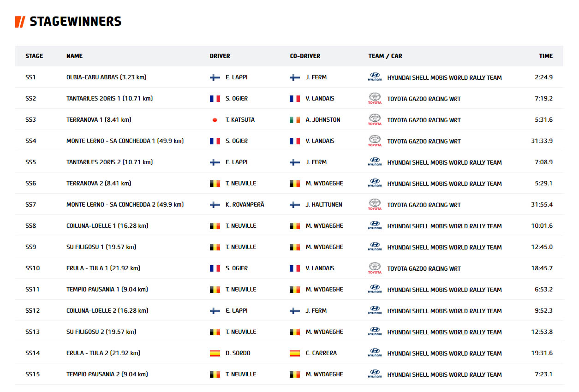Click the TIME column header
Viewport: 579px width, 392px height.
click(546, 56)
